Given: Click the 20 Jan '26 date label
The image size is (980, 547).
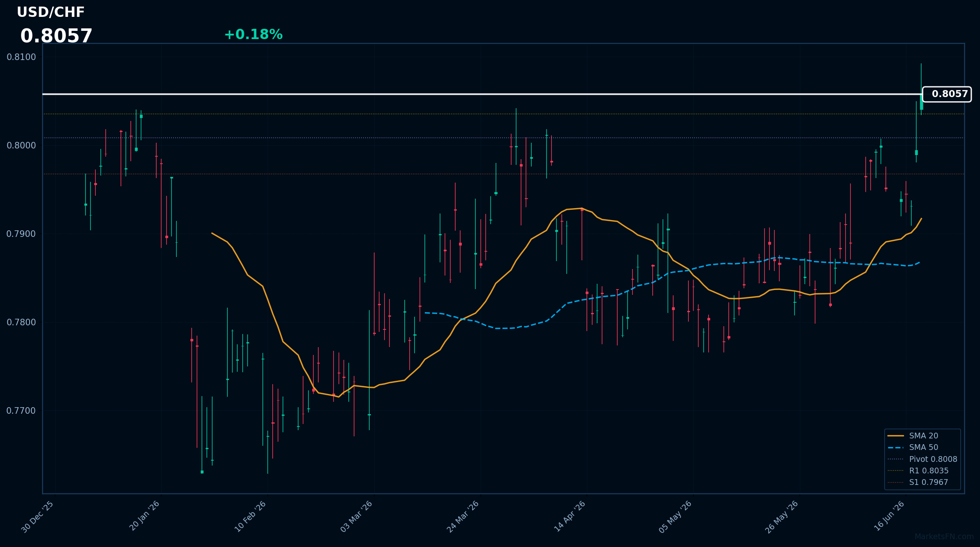Looking at the screenshot, I should pyautogui.click(x=144, y=516).
